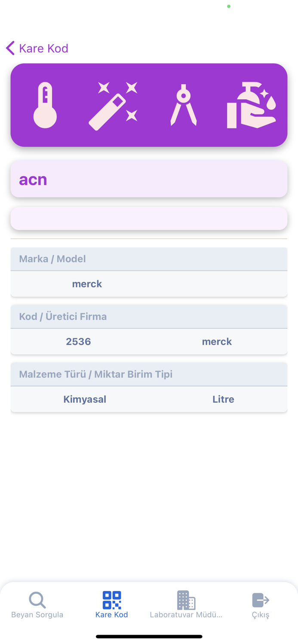
Task: Tap the Beyan Sorgula magnifier icon
Action: click(x=37, y=600)
